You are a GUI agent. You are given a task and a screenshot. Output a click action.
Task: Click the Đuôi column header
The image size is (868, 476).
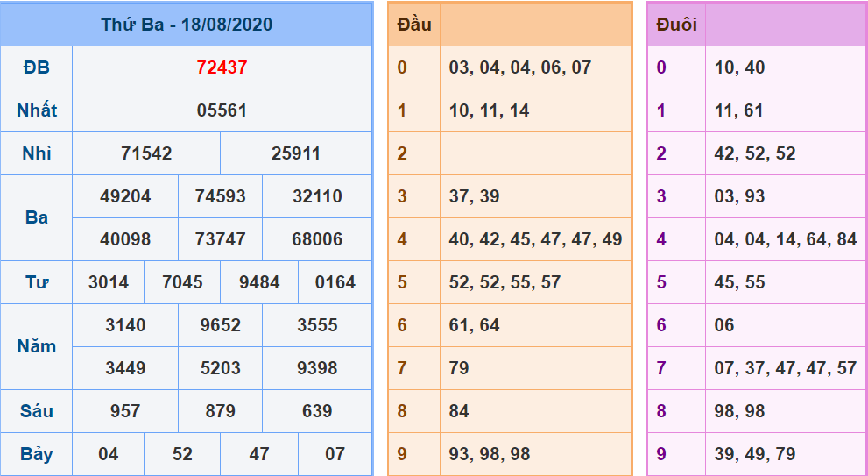pyautogui.click(x=676, y=25)
